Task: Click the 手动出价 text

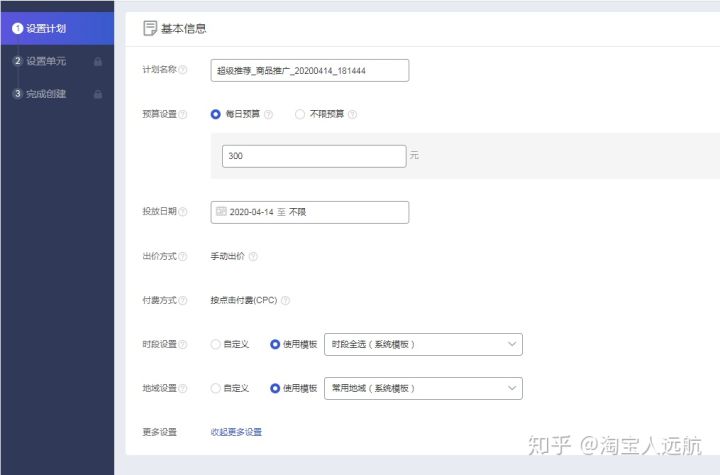Action: [x=228, y=256]
